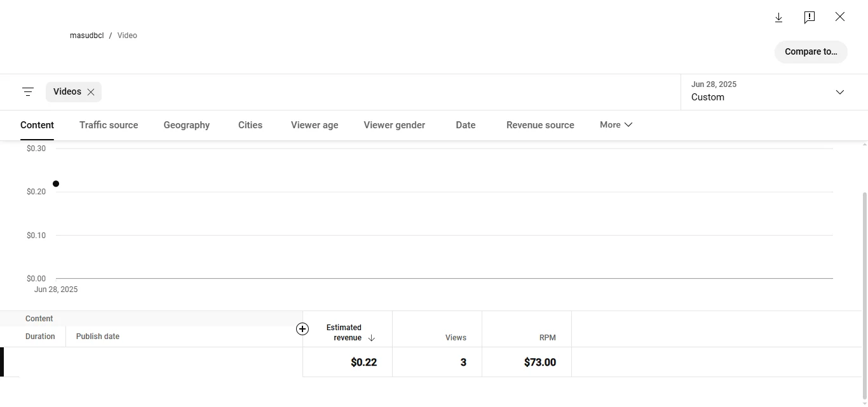Remove the Videos filter chip

pos(91,92)
